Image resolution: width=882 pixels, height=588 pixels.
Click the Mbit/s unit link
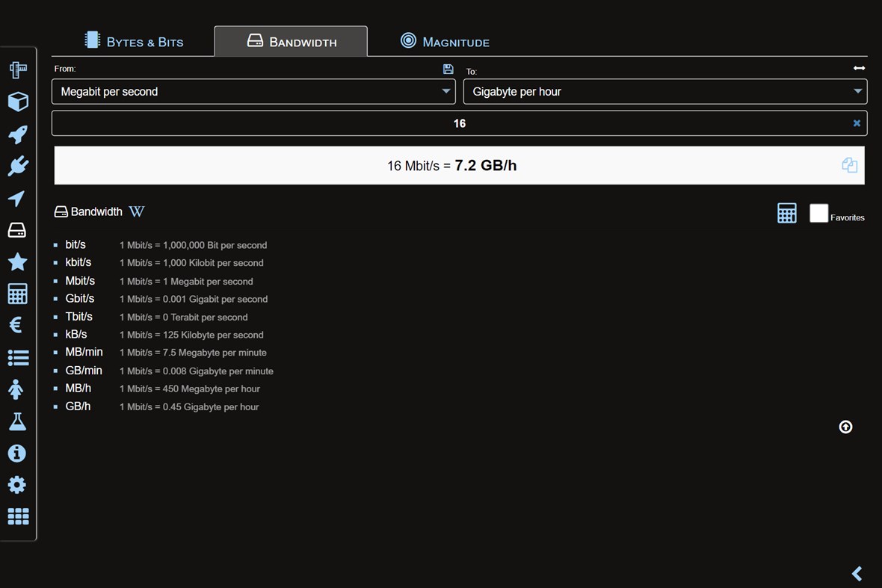[80, 280]
